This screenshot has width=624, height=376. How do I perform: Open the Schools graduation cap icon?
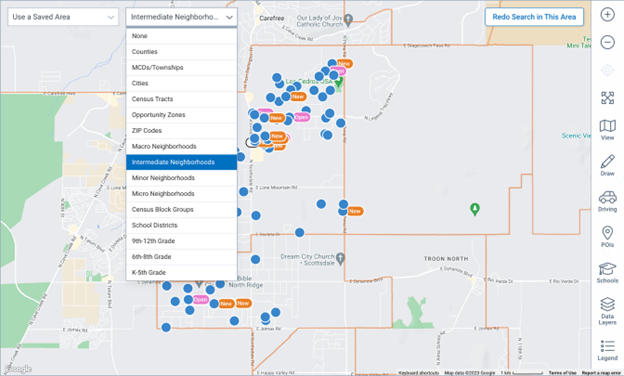coord(607,273)
